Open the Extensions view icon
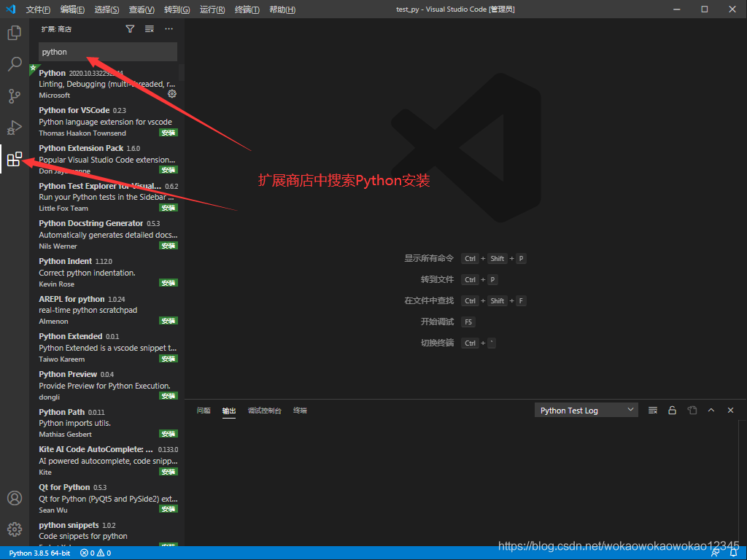 point(15,159)
